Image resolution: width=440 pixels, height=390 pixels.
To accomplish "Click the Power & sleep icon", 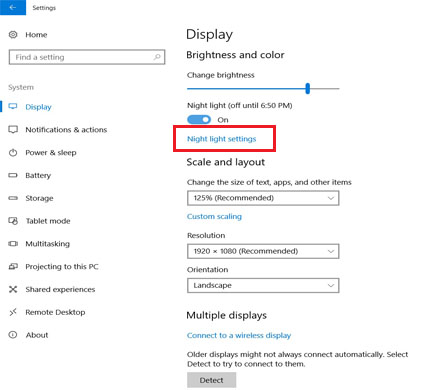I will pos(13,153).
